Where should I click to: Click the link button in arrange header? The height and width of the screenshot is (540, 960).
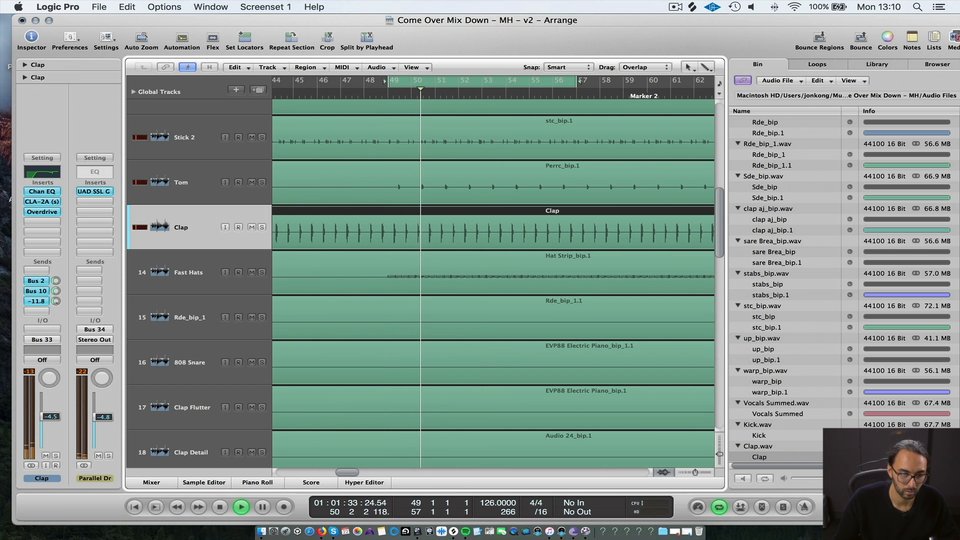(164, 67)
